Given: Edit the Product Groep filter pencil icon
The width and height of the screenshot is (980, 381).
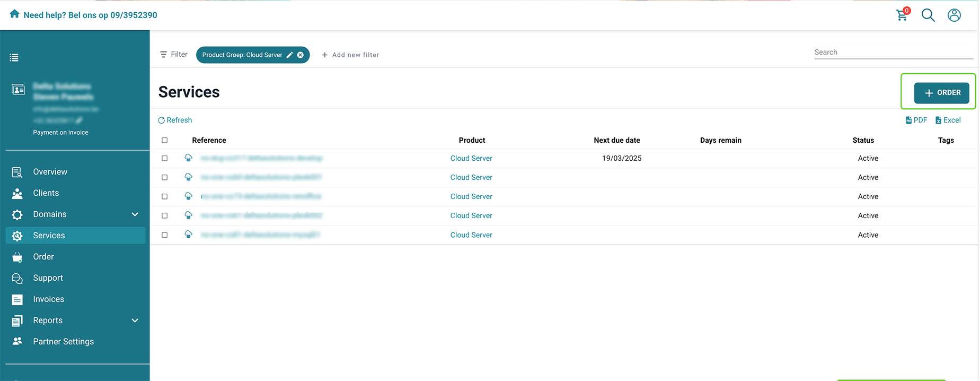Looking at the screenshot, I should 289,55.
